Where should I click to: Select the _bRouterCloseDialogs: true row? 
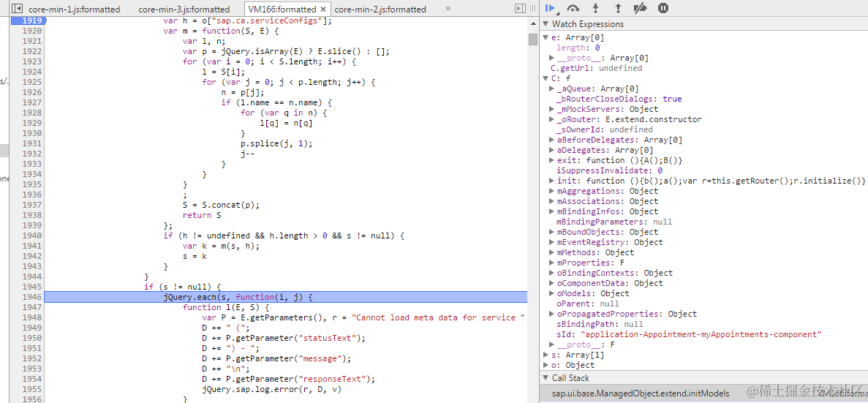(x=619, y=99)
